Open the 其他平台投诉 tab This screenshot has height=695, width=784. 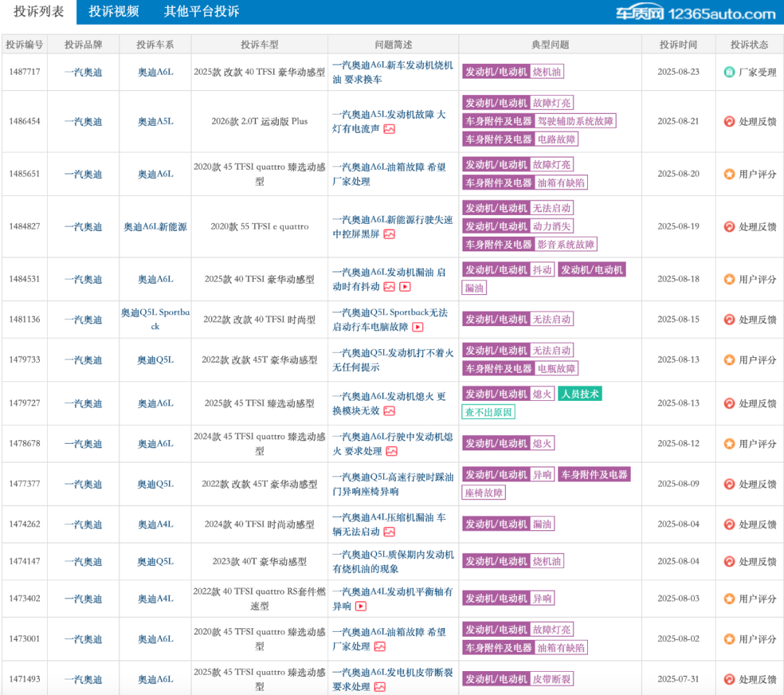click(202, 12)
